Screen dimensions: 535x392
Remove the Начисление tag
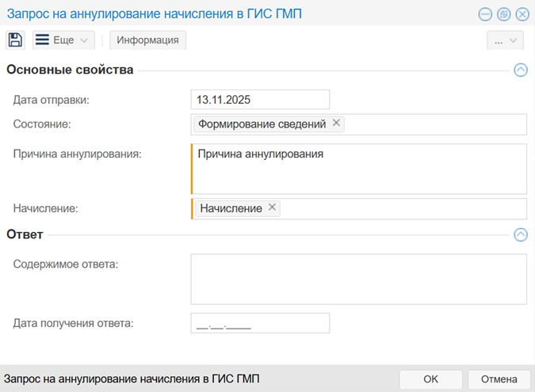coord(272,207)
